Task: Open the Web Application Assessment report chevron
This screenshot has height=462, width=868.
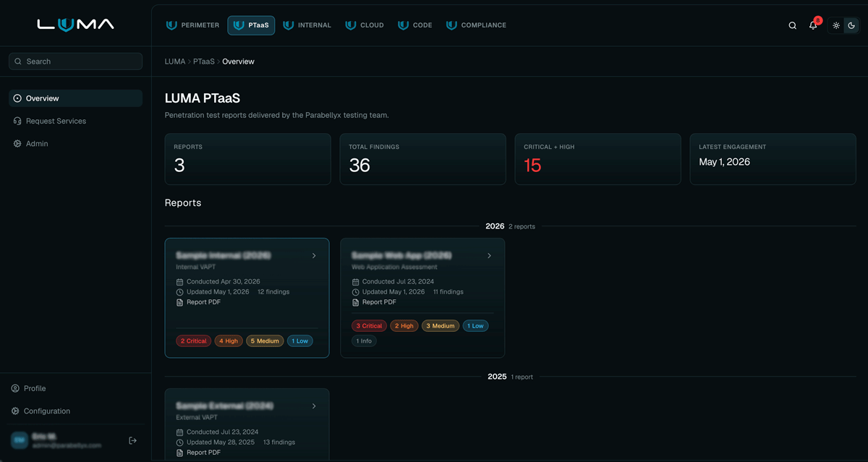Action: click(x=489, y=256)
